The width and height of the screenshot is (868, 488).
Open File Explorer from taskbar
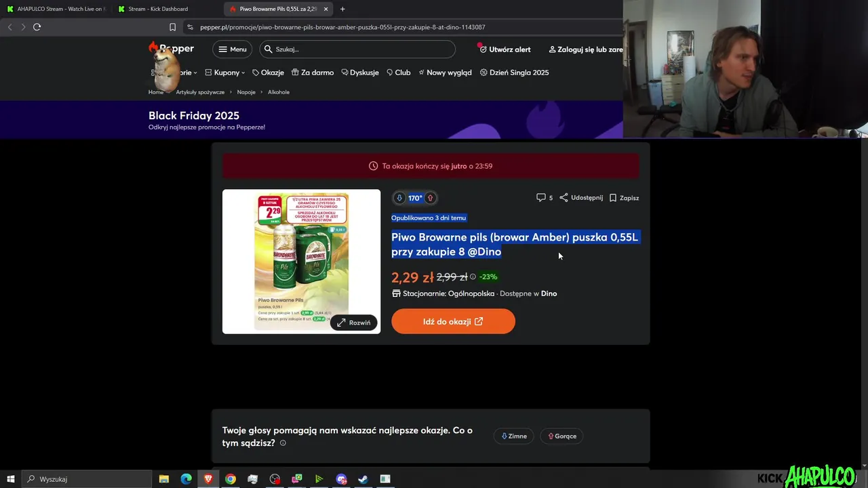coord(163,479)
